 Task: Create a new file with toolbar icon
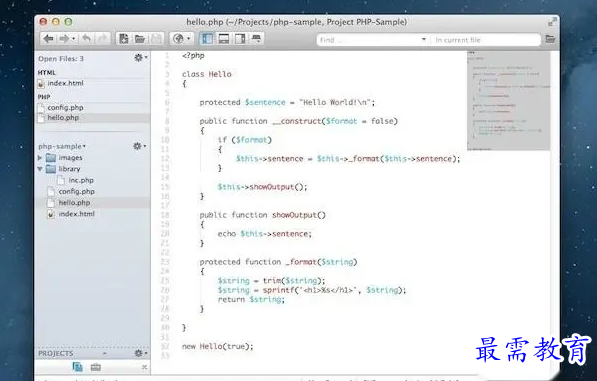(123, 39)
